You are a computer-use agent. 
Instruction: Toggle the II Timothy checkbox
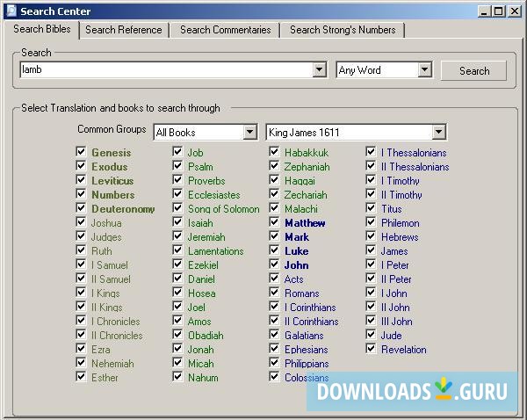371,194
